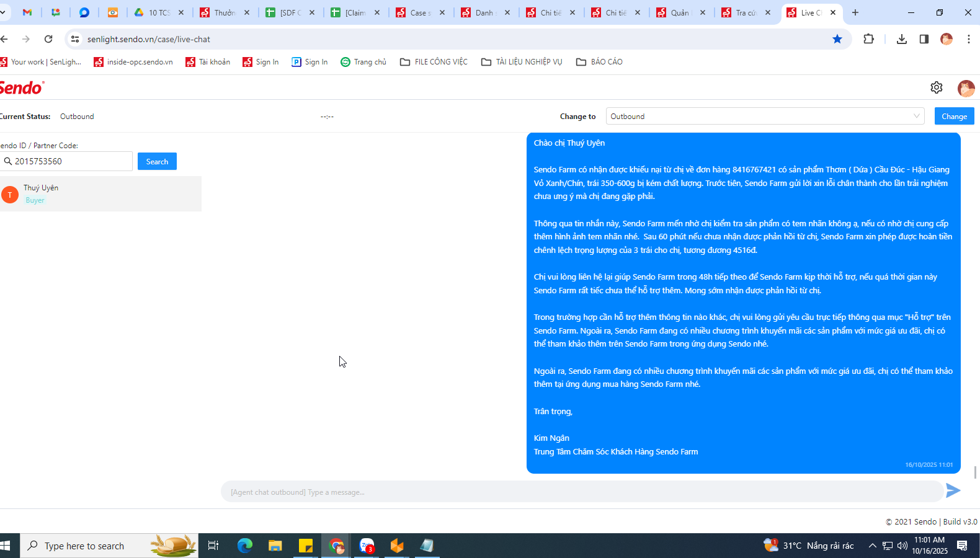The image size is (980, 558).
Task: Open Chrome profile picture
Action: pos(947,39)
